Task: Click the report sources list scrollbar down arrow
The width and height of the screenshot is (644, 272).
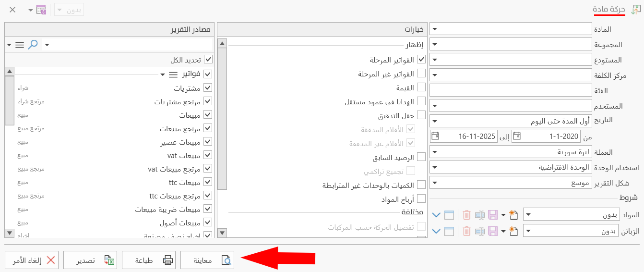Action: 9,233
